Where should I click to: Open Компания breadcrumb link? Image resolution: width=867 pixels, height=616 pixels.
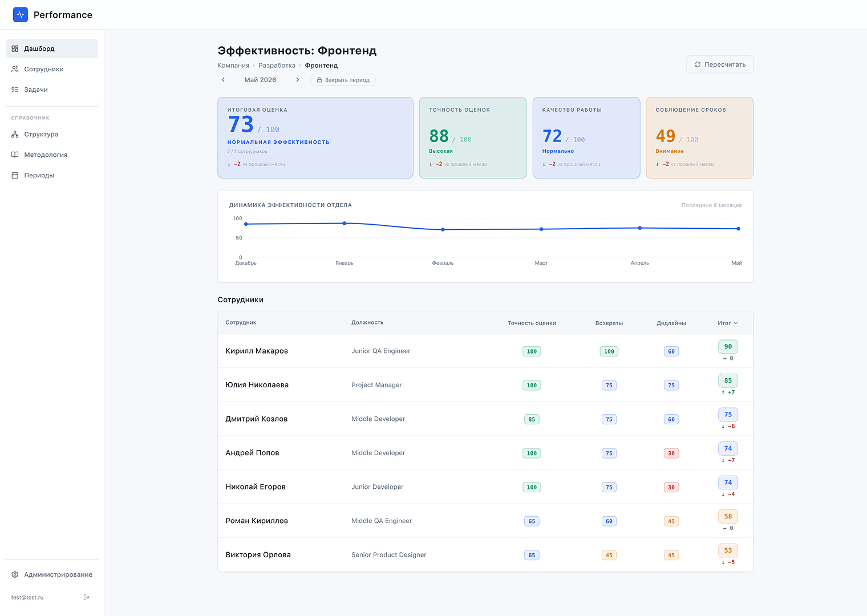pyautogui.click(x=233, y=66)
